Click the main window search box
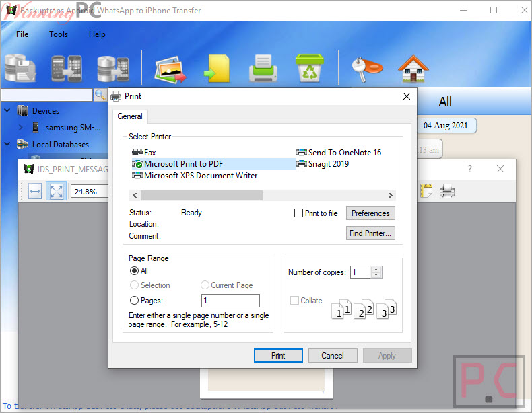The image size is (532, 413). point(47,95)
